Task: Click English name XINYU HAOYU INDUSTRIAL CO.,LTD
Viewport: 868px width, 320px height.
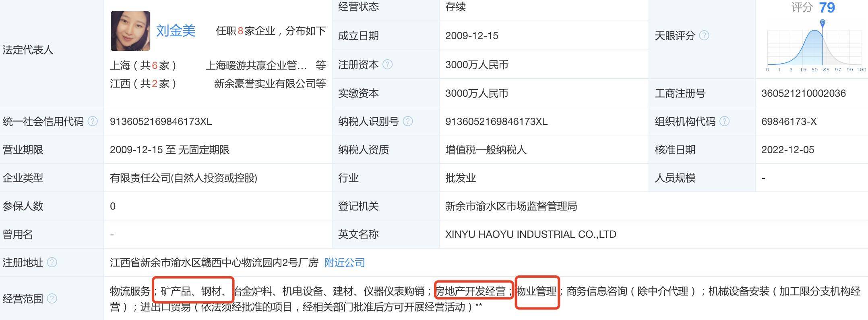Action: [x=531, y=235]
